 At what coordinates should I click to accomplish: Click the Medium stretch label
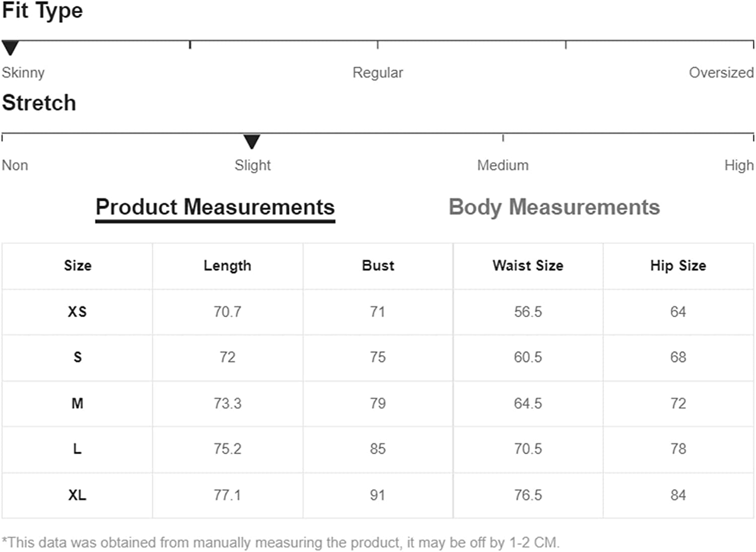[x=502, y=165]
